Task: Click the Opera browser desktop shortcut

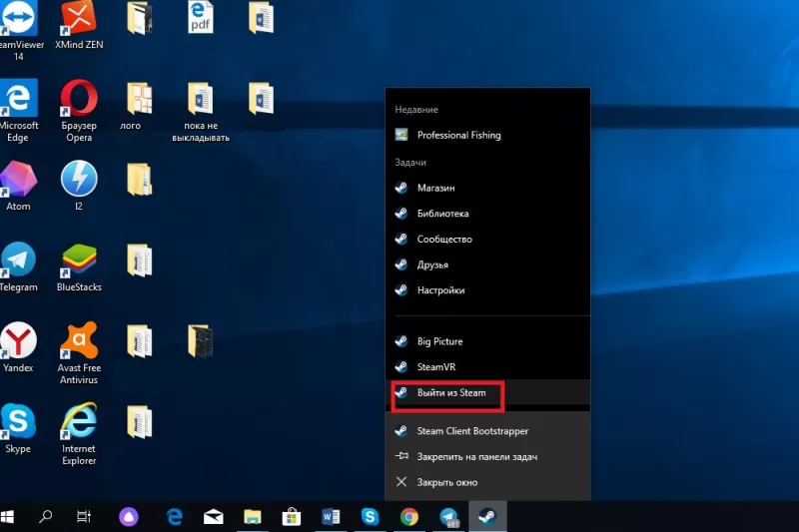Action: [80, 100]
